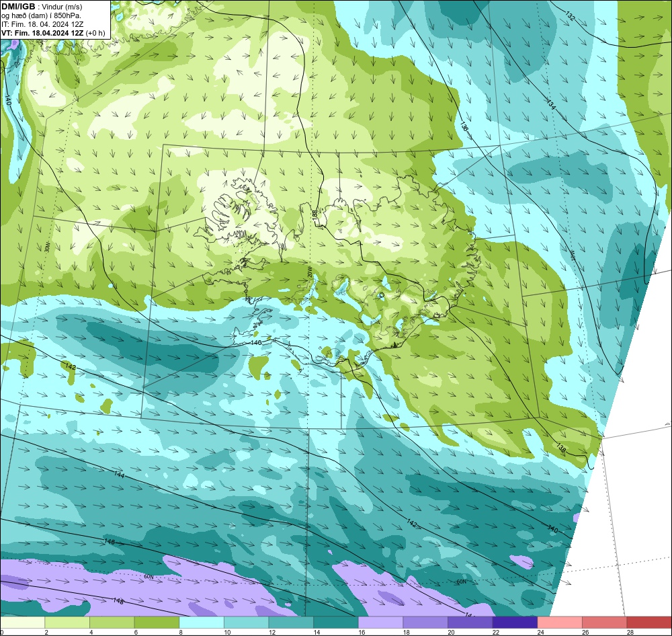Click legend tick label '2'
The image size is (672, 636).
click(46, 632)
